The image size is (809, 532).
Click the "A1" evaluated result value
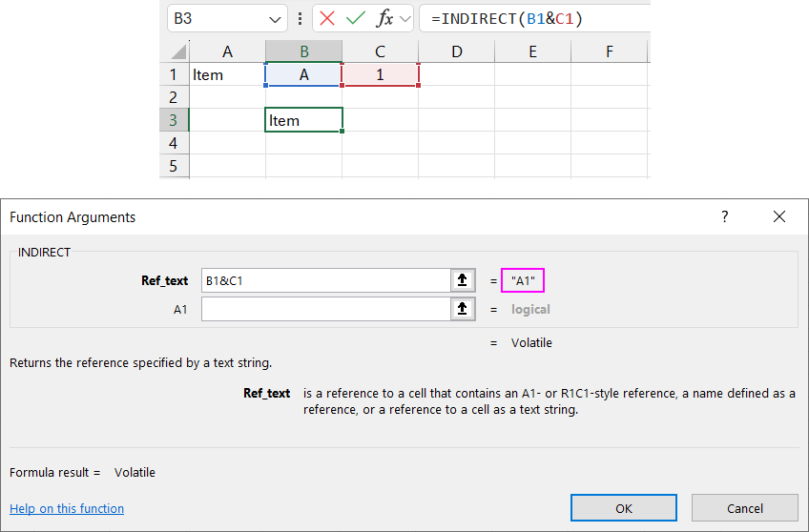click(523, 280)
